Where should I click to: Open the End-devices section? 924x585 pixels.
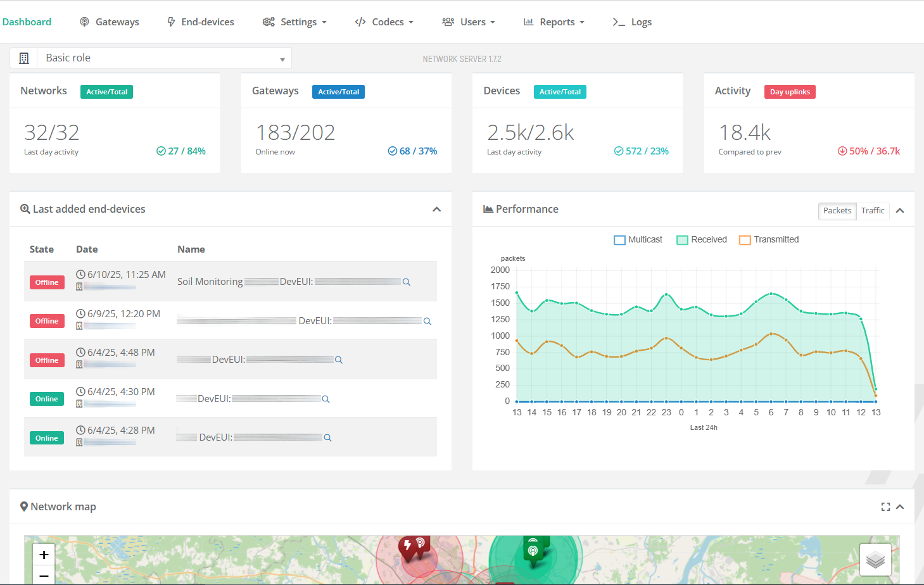click(x=200, y=22)
